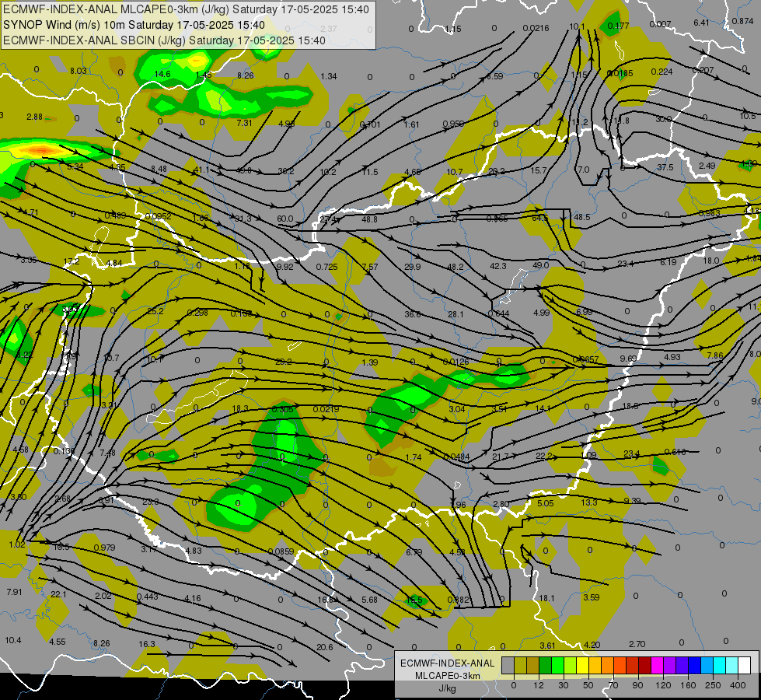
Task: Click the map value '49.0'
Action: [x=541, y=265]
